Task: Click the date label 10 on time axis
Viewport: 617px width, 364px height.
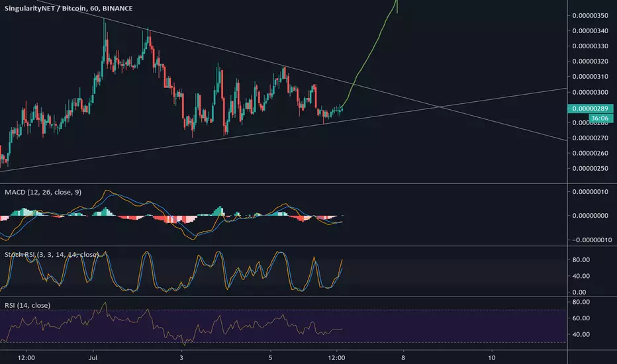Action: (x=491, y=357)
